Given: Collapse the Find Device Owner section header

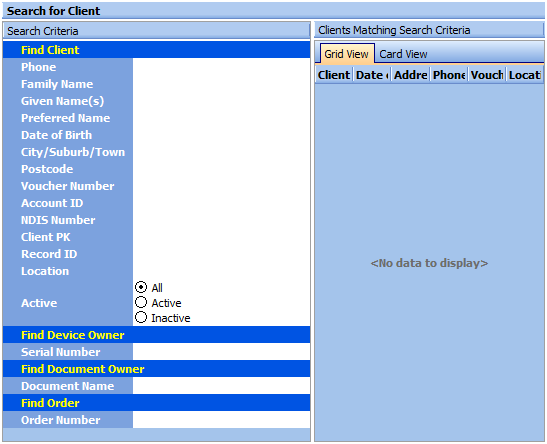Looking at the screenshot, I should [156, 335].
